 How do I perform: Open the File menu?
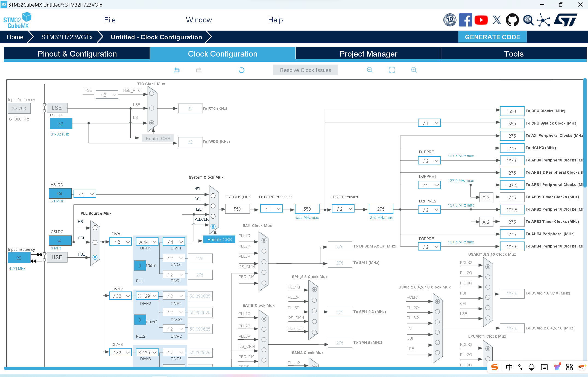coord(110,20)
